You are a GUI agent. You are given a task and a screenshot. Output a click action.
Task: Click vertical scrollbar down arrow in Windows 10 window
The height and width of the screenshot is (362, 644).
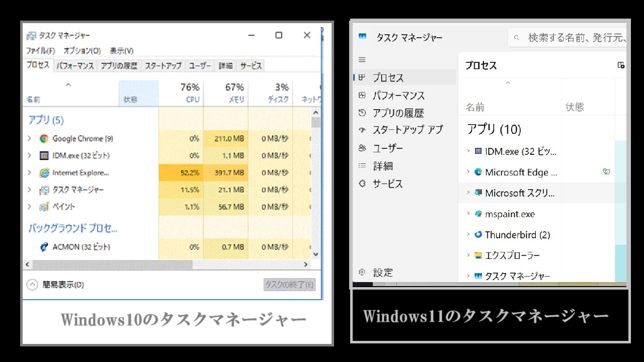315,254
